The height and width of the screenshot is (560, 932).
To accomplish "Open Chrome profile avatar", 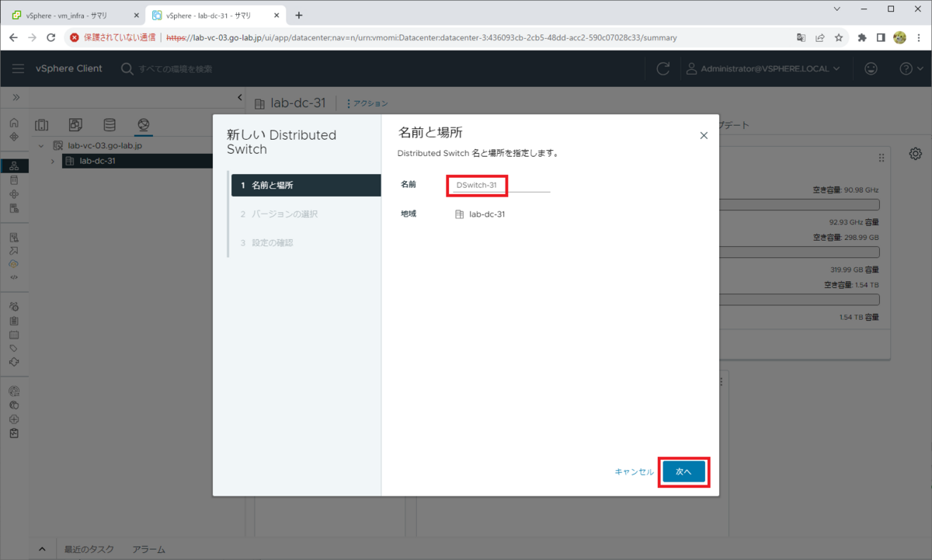I will pos(900,37).
